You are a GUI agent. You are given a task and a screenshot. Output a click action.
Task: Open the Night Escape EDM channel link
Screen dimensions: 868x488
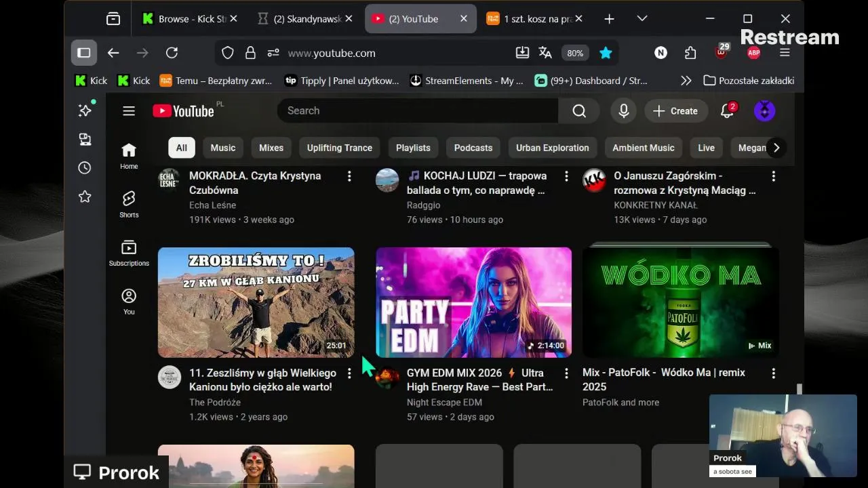coord(444,403)
